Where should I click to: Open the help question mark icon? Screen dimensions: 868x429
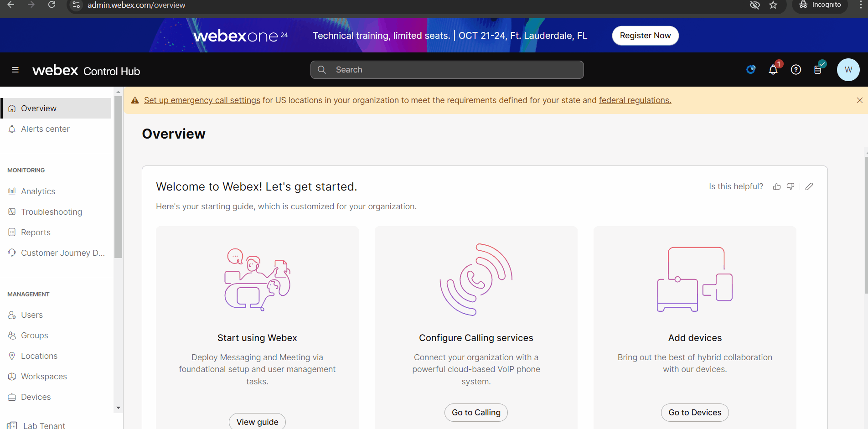796,70
